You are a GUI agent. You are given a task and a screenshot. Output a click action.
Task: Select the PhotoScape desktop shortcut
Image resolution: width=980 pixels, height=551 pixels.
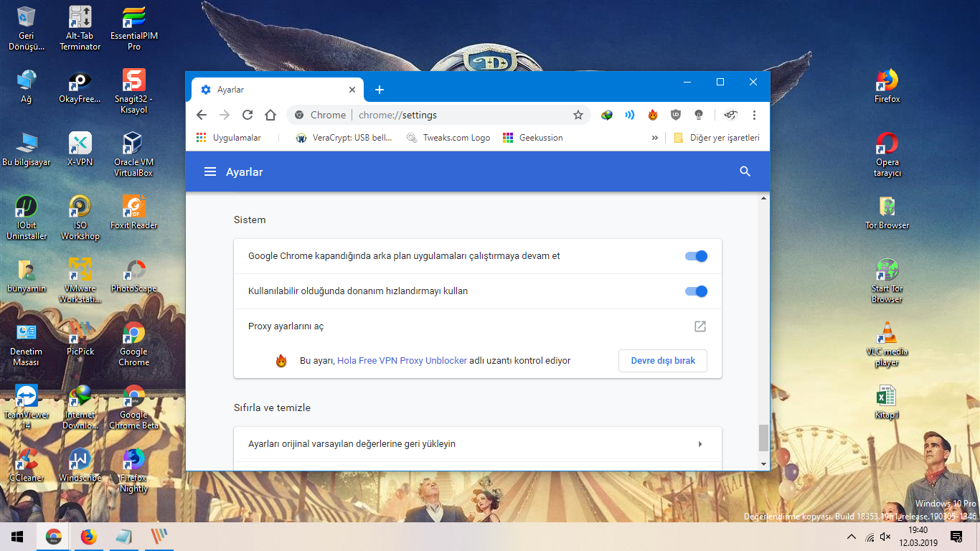click(x=133, y=275)
